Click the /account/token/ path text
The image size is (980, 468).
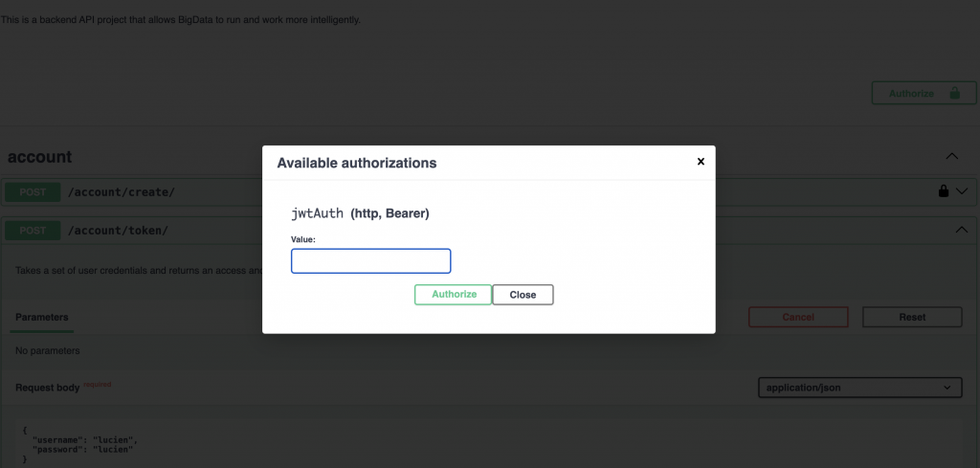click(118, 231)
